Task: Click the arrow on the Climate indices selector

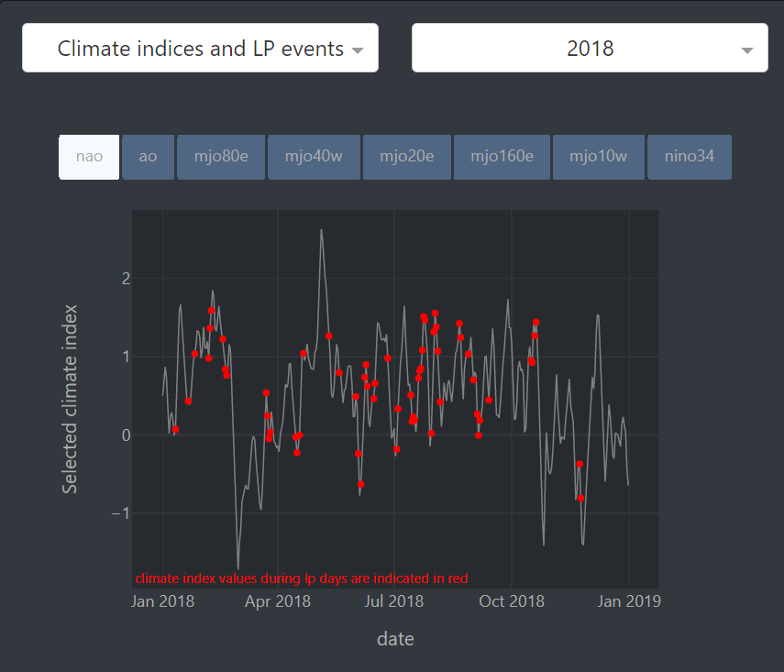Action: (x=358, y=50)
